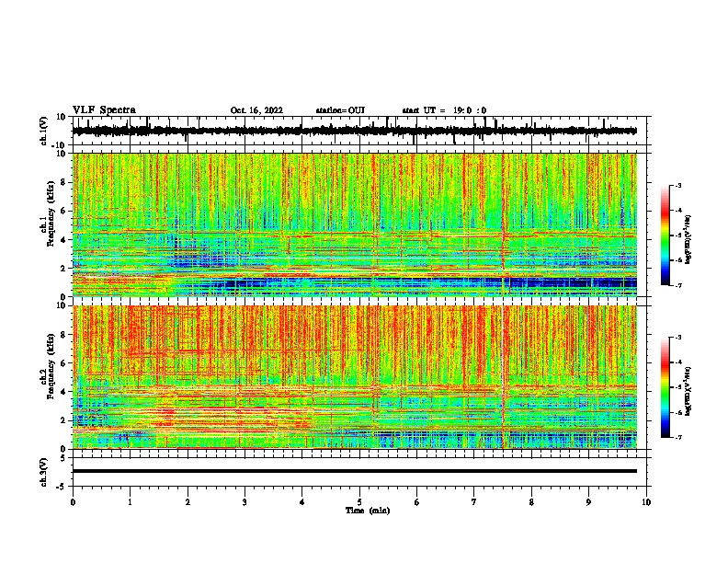Click the 'Time (min)' axis title
This screenshot has height=563, width=728.
coord(368,510)
